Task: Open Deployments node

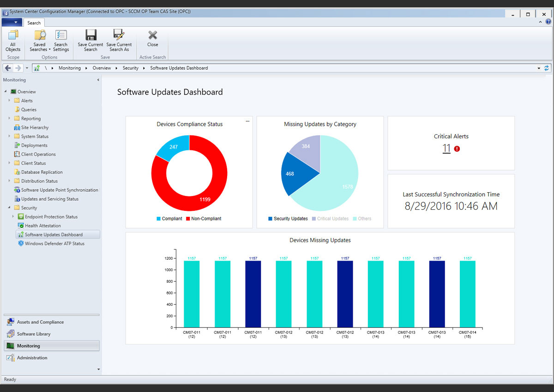Action: coord(34,145)
